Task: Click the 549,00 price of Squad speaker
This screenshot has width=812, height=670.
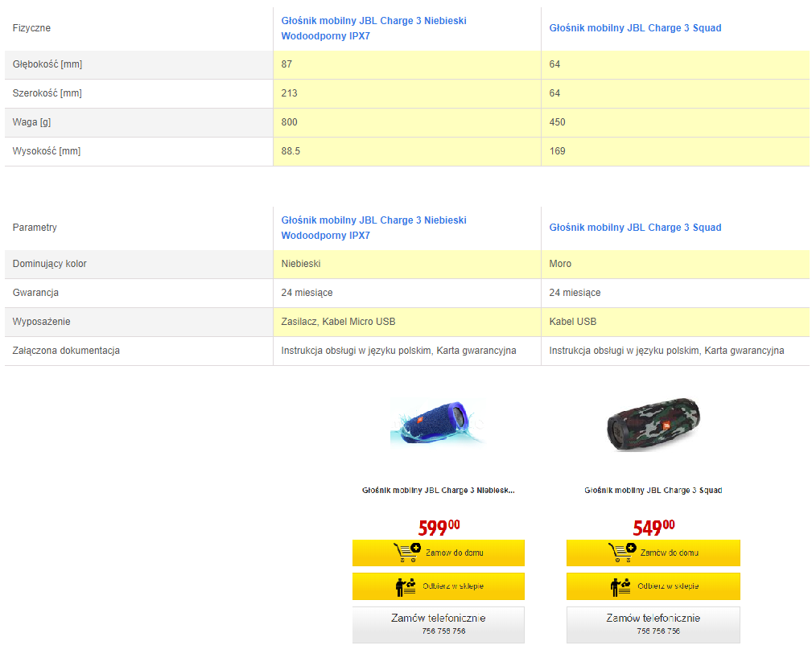Action: tap(653, 528)
